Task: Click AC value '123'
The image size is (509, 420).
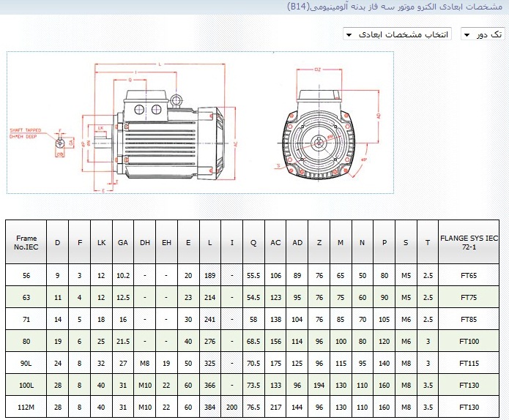Action: [275, 297]
